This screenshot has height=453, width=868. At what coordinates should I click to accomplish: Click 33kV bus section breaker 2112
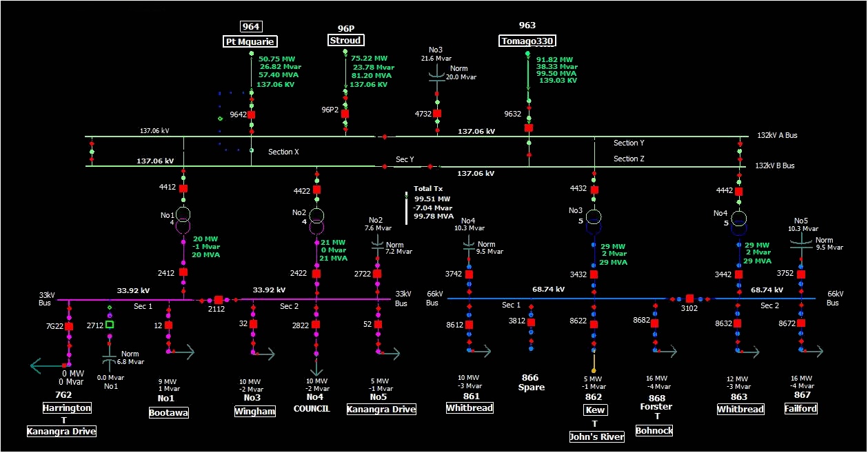[219, 300]
